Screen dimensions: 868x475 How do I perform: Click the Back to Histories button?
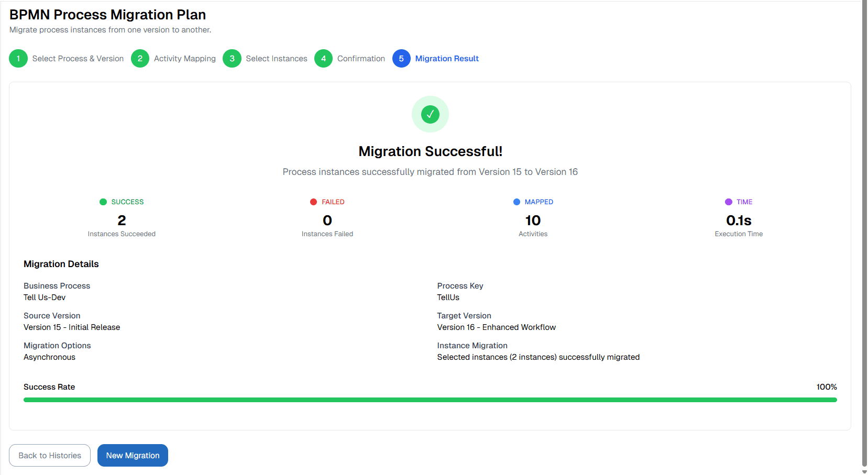(49, 455)
